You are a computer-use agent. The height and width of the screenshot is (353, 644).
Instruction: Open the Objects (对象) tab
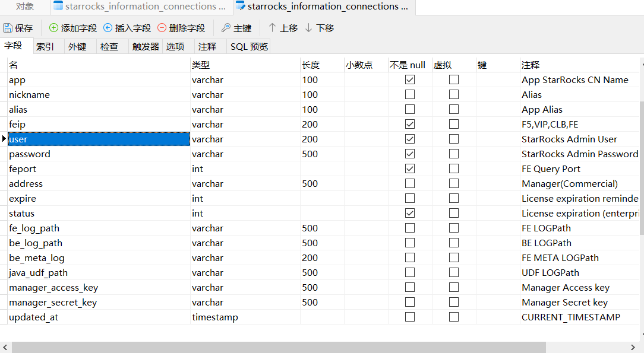tap(25, 7)
